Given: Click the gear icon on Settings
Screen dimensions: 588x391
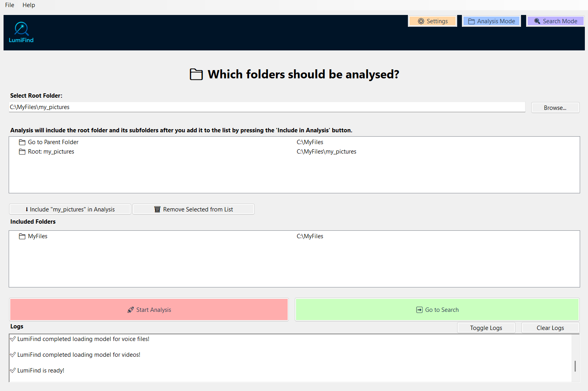Looking at the screenshot, I should click(421, 21).
